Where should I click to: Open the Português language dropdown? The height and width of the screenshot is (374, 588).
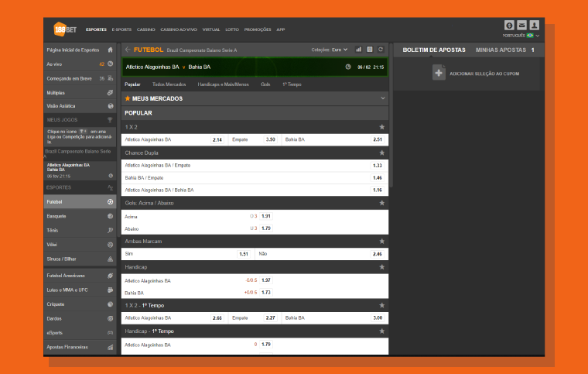click(521, 36)
